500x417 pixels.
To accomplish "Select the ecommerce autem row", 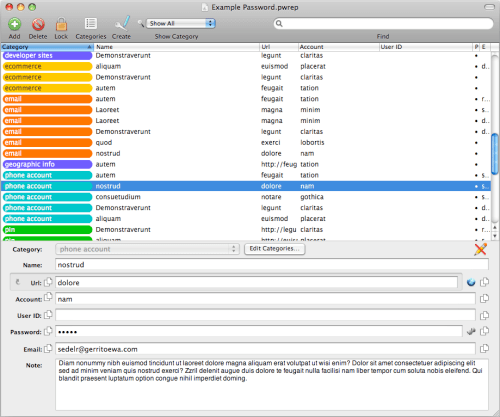I will [x=246, y=88].
